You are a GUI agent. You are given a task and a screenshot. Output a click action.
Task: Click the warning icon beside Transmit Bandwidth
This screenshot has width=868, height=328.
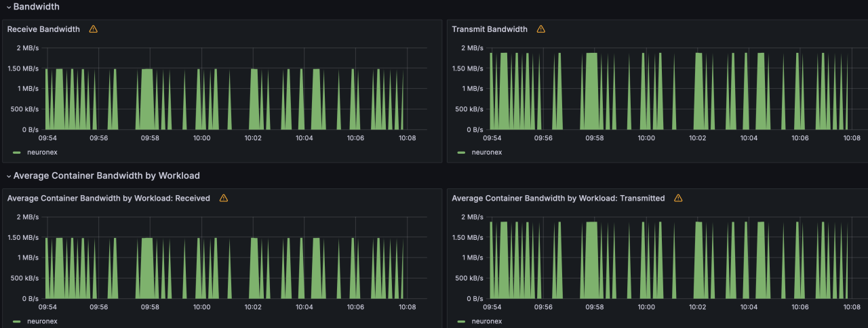tap(540, 29)
